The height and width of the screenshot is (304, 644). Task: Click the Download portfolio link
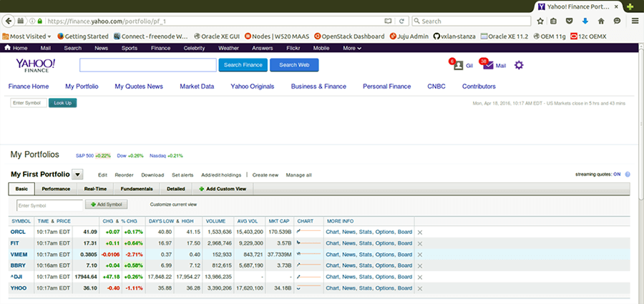pos(152,175)
